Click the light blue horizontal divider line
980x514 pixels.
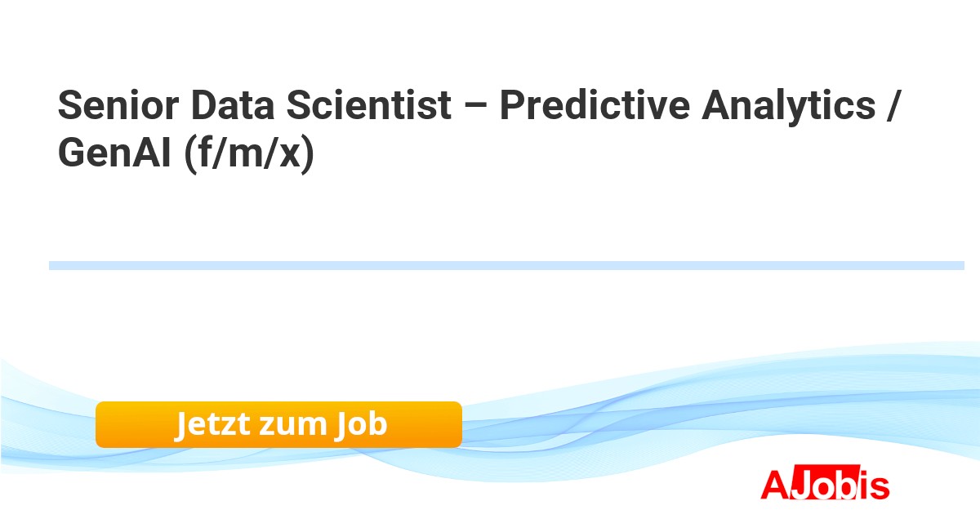(506, 265)
